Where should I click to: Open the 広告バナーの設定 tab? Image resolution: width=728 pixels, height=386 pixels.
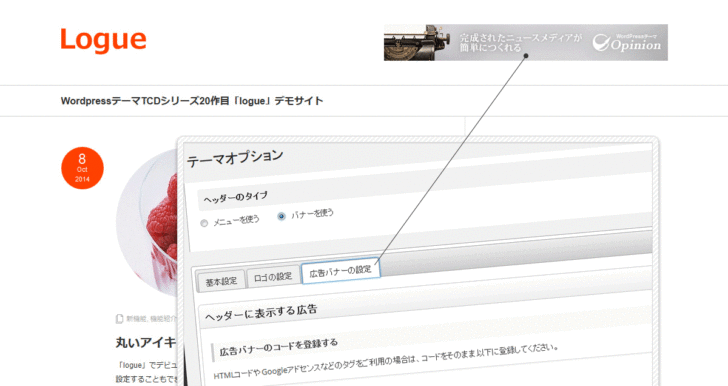pyautogui.click(x=341, y=270)
